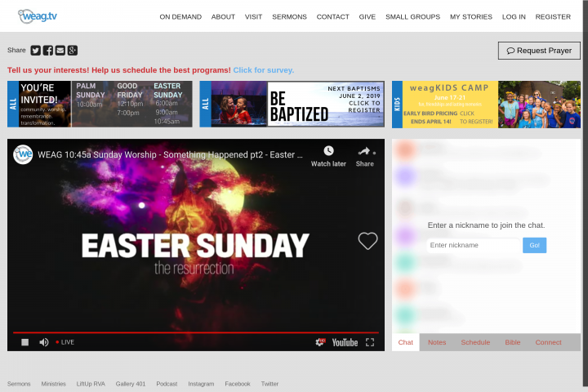Click the 'Click for survey' link

click(263, 70)
